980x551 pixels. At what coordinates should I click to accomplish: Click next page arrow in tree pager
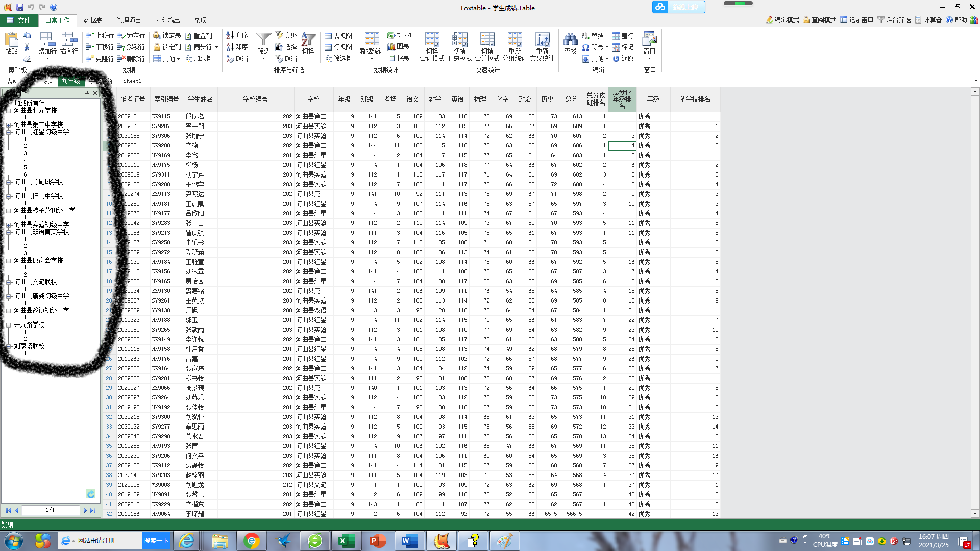click(85, 510)
